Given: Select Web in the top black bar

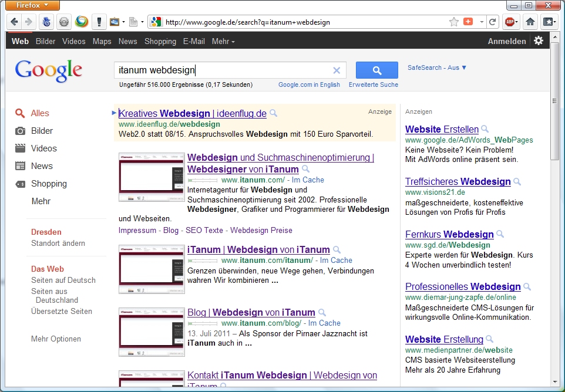Looking at the screenshot, I should coord(20,42).
